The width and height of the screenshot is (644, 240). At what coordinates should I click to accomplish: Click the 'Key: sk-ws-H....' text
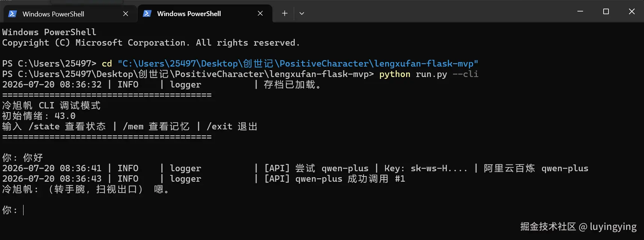click(x=426, y=168)
